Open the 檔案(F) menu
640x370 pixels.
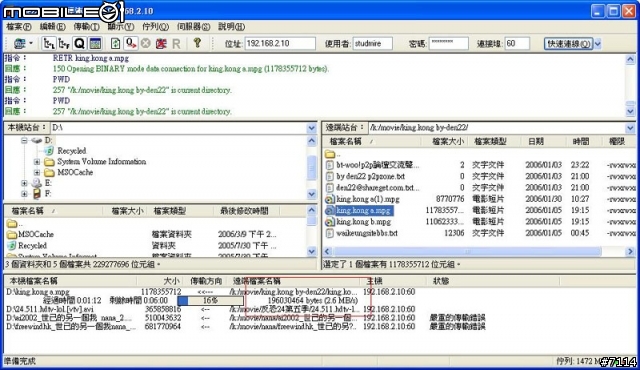point(19,27)
